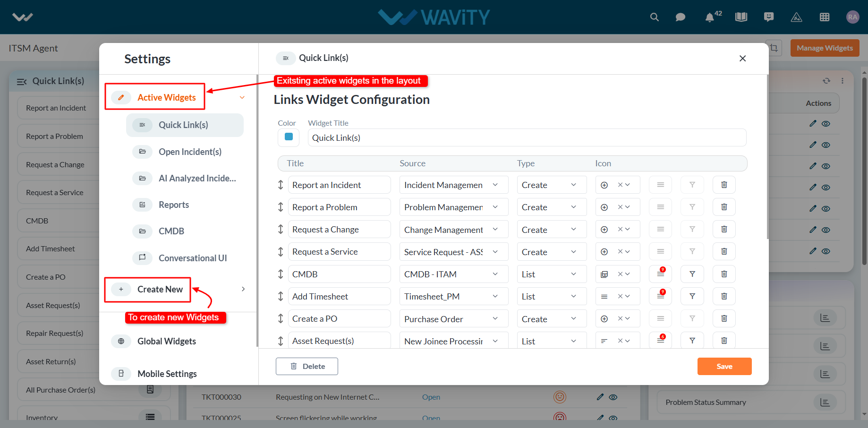The height and width of the screenshot is (428, 868).
Task: Edit the Asset Request(s) title field
Action: tap(339, 341)
